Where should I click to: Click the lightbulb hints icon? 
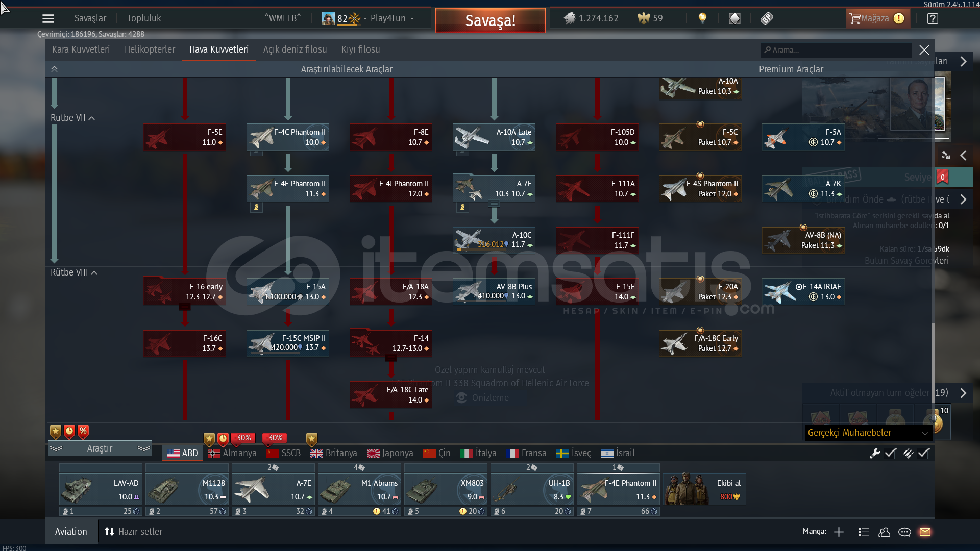(702, 18)
